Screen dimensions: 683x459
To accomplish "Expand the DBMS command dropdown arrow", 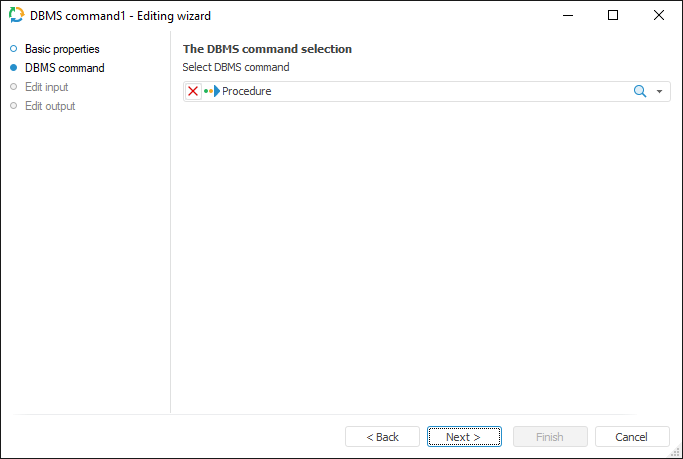I will pos(660,91).
